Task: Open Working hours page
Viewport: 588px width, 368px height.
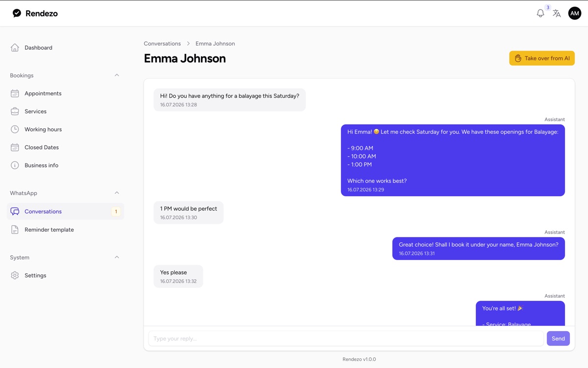Action: [65, 129]
